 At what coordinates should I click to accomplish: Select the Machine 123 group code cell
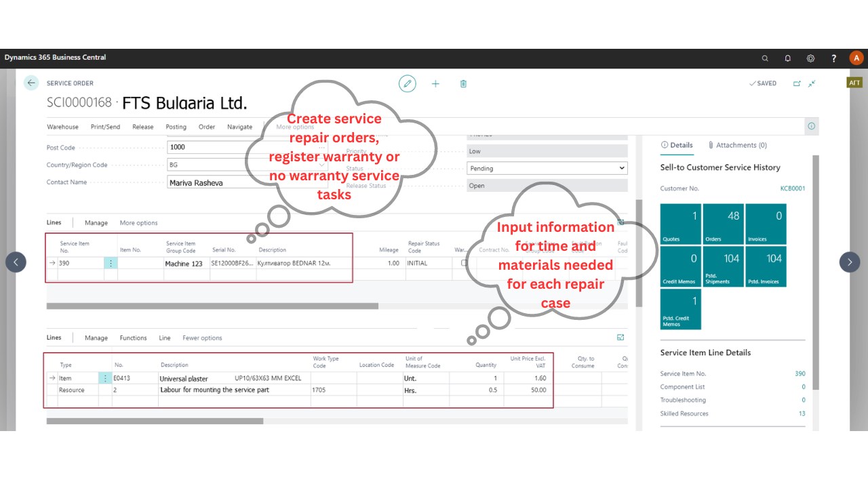click(x=186, y=263)
